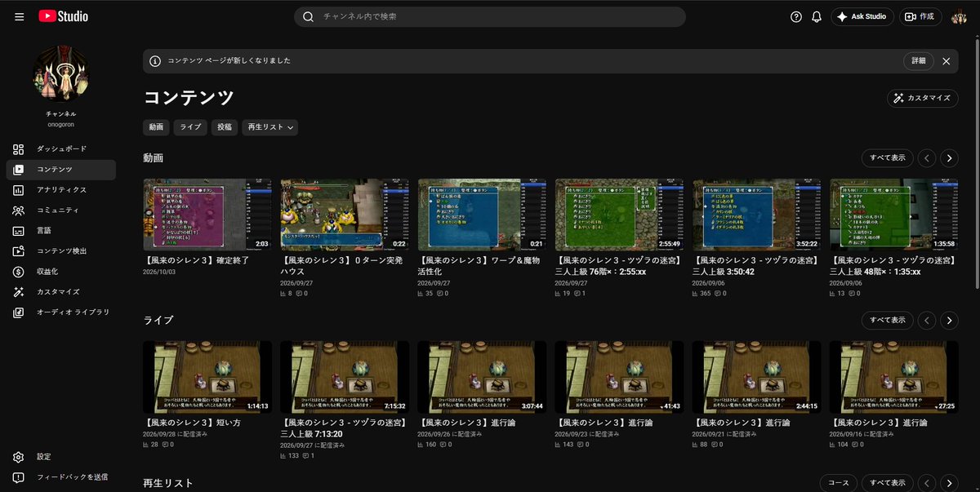Click the 作成 create button
Screen dimensions: 980x492
tap(921, 16)
